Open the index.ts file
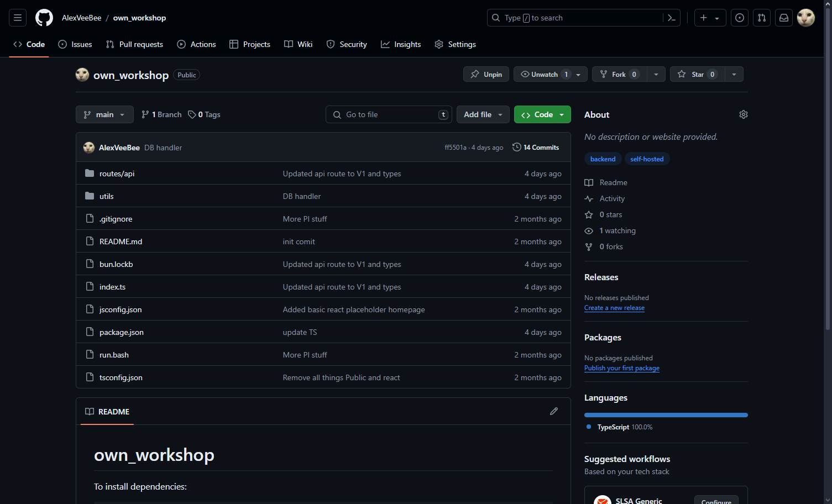The width and height of the screenshot is (832, 504). [x=112, y=287]
